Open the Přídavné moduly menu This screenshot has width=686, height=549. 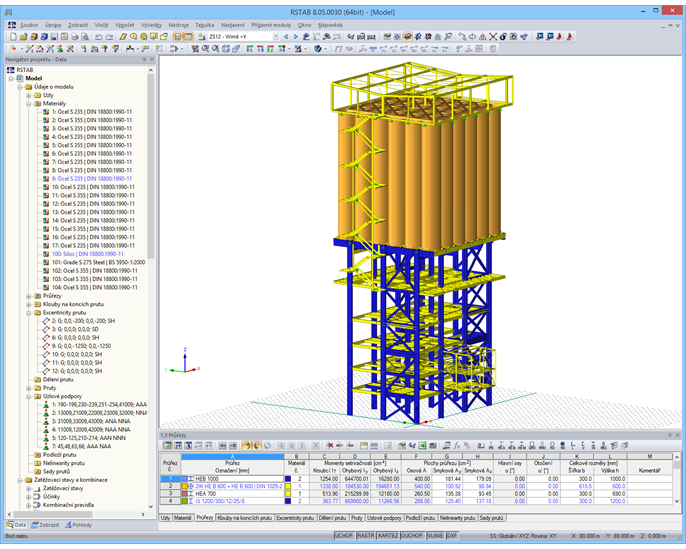[x=269, y=24]
